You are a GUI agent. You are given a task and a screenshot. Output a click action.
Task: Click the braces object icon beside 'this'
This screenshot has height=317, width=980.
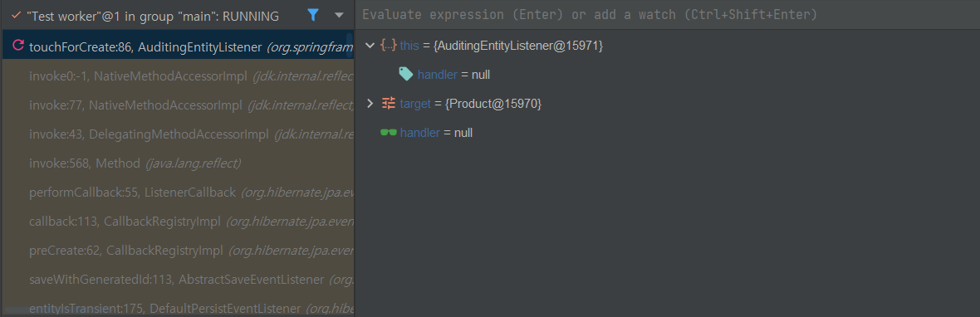388,46
